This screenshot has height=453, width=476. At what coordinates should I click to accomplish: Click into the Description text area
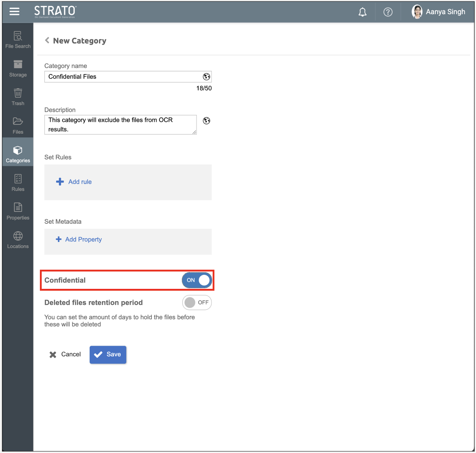point(120,125)
